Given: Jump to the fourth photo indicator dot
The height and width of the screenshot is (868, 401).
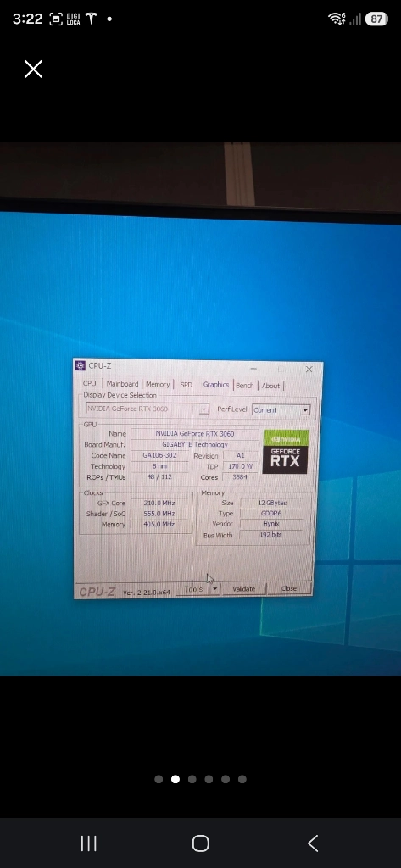Looking at the screenshot, I should [209, 780].
